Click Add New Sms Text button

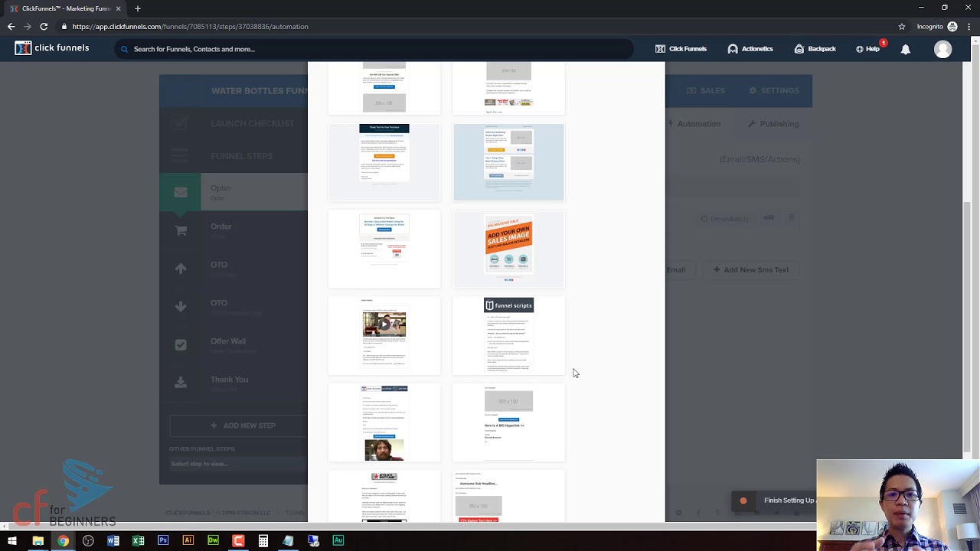[751, 269]
